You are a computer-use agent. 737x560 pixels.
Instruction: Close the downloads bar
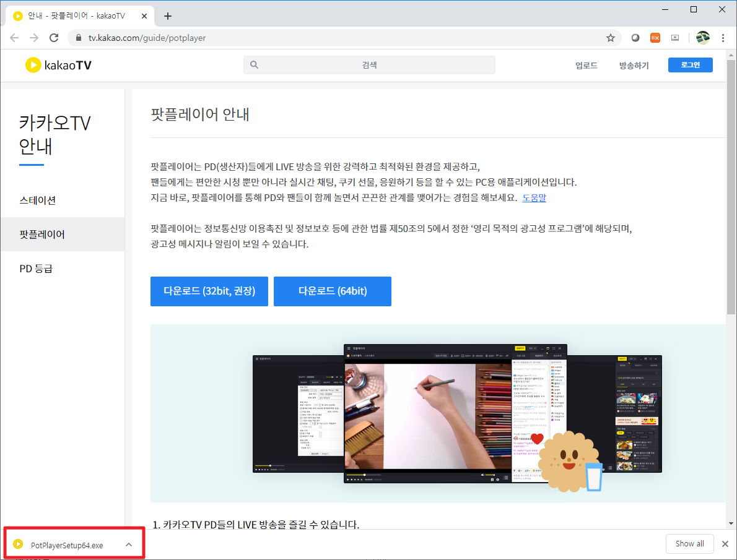point(725,544)
